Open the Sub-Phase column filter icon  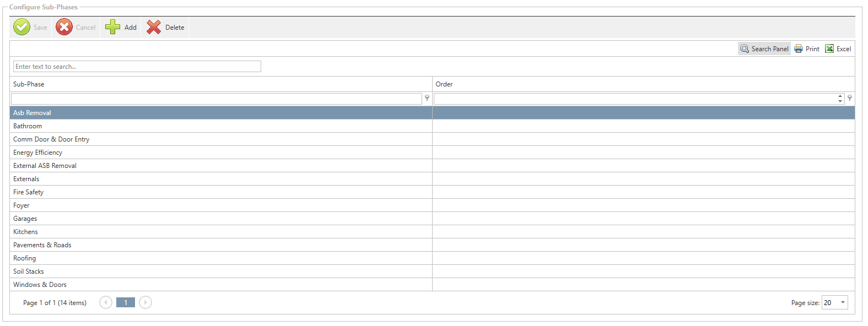click(x=427, y=98)
